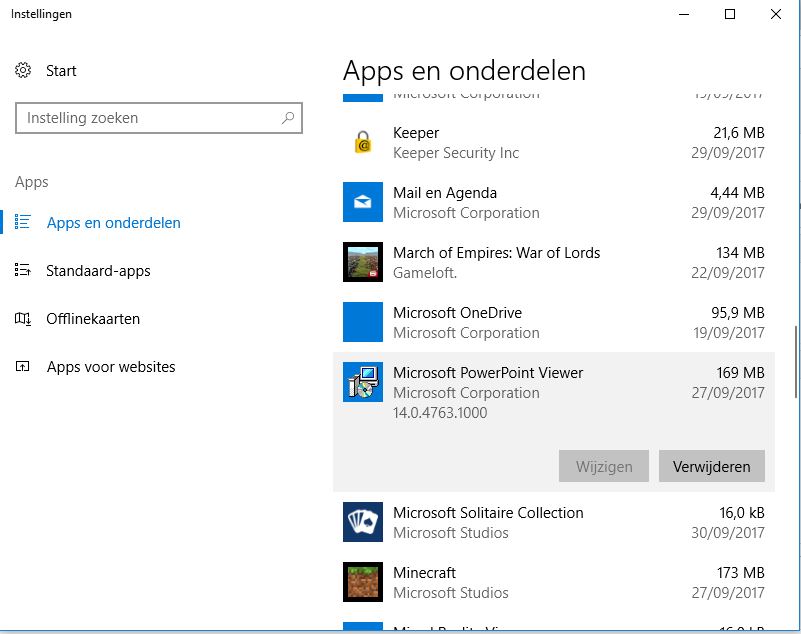The width and height of the screenshot is (801, 634).
Task: Expand the Minecraft app entry
Action: click(x=560, y=582)
